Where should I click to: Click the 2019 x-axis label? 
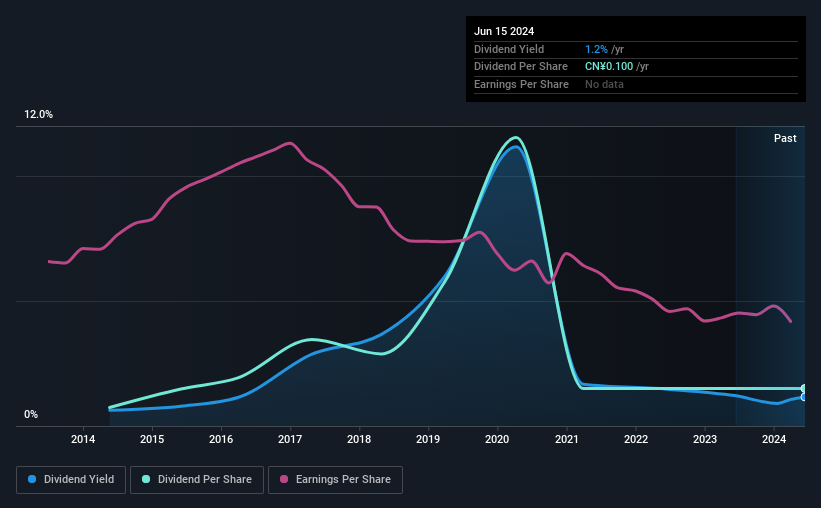428,439
